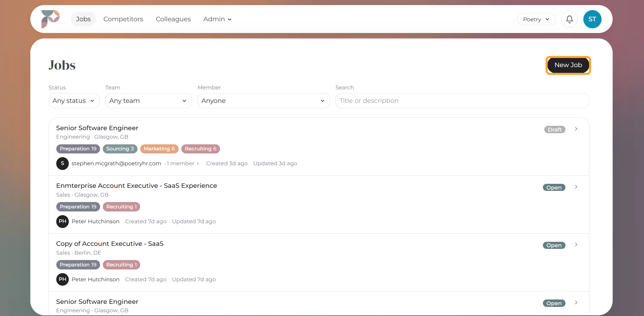Open the Any status filter dropdown
644x316 pixels.
point(74,100)
